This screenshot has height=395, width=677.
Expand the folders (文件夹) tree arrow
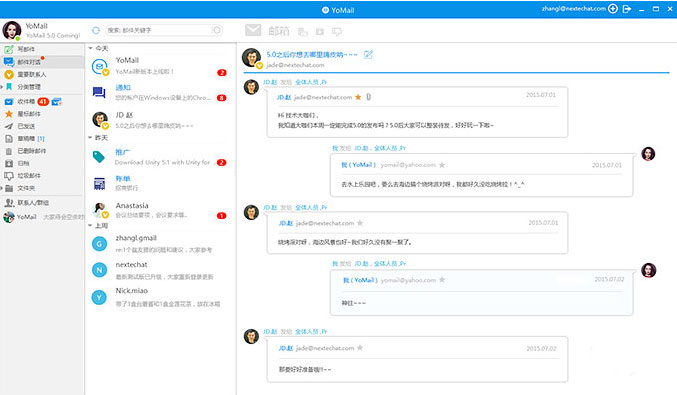2,188
